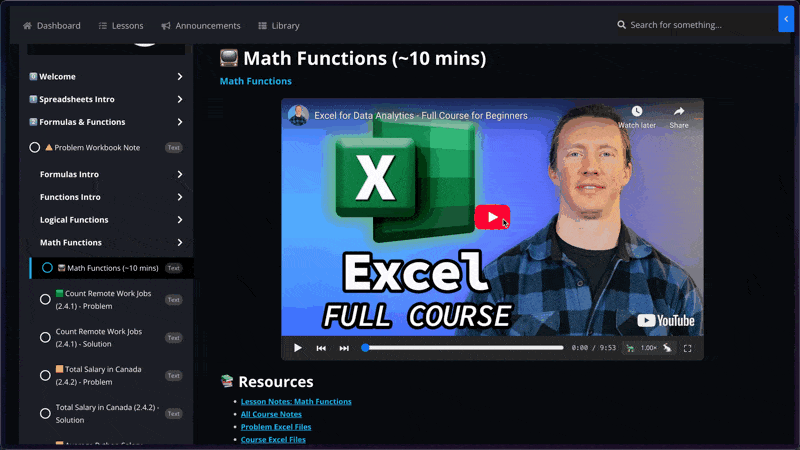This screenshot has height=450, width=800.
Task: Click the 0:00 / 9:53 time display
Action: pos(593,348)
